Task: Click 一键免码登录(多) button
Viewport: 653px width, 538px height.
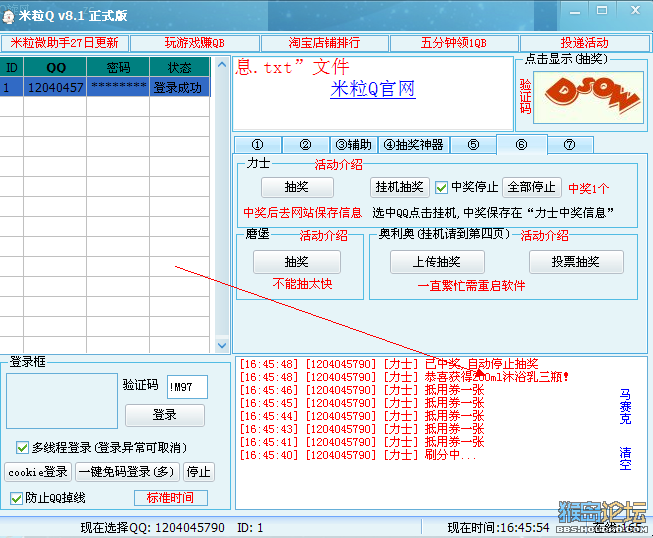Action: [127, 472]
